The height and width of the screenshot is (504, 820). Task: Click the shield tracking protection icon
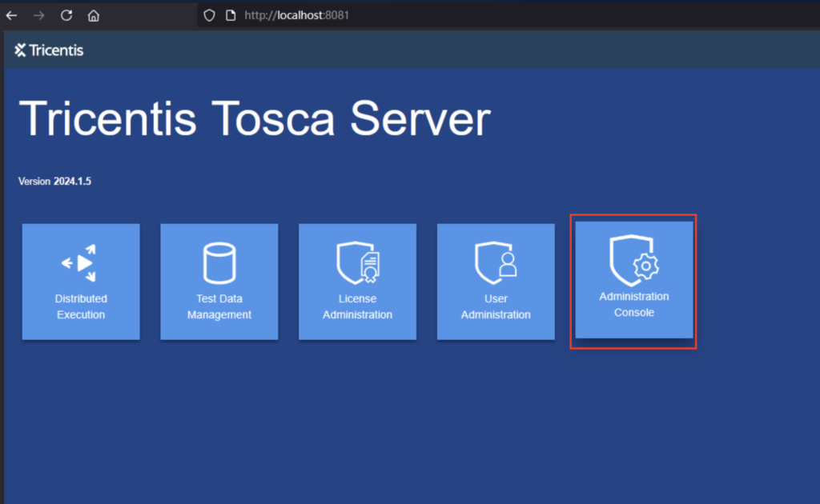pyautogui.click(x=209, y=15)
